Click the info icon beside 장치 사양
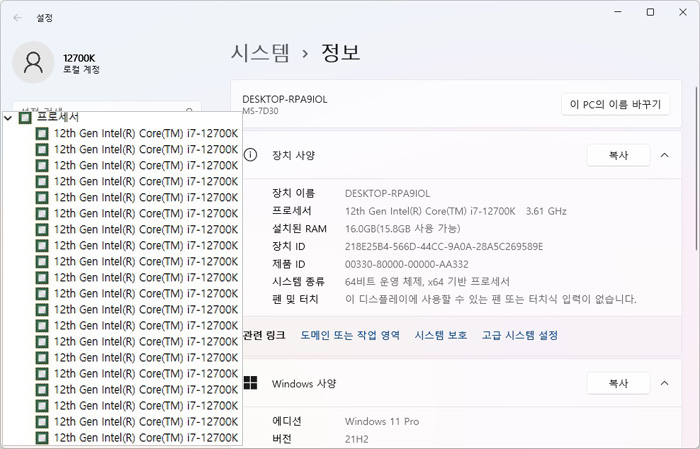The image size is (700, 449). 250,155
